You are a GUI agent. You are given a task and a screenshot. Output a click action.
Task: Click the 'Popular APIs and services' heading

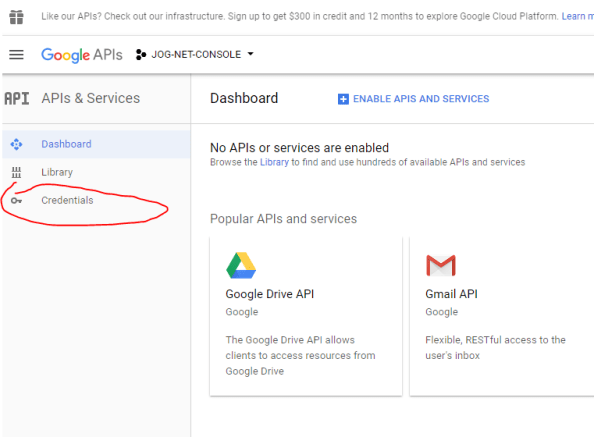283,219
